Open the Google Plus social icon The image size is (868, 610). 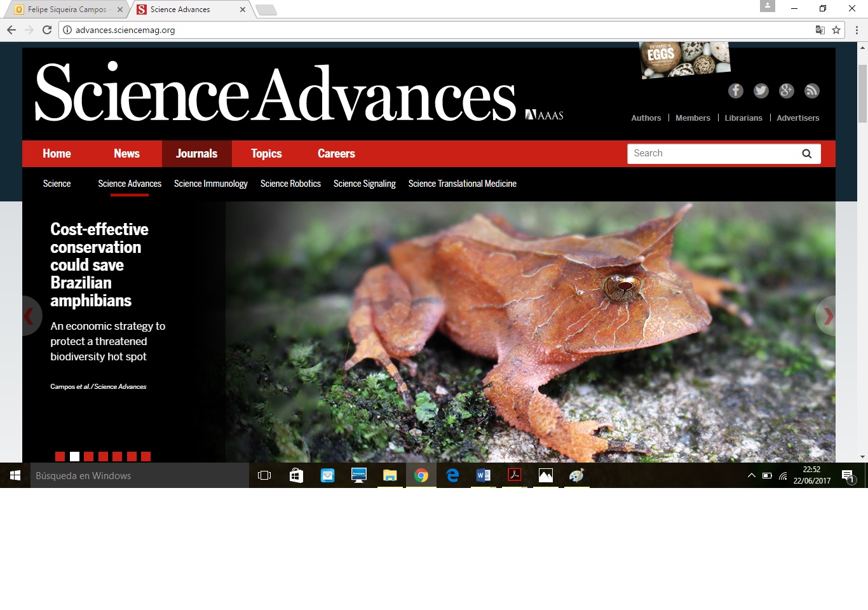pos(786,91)
